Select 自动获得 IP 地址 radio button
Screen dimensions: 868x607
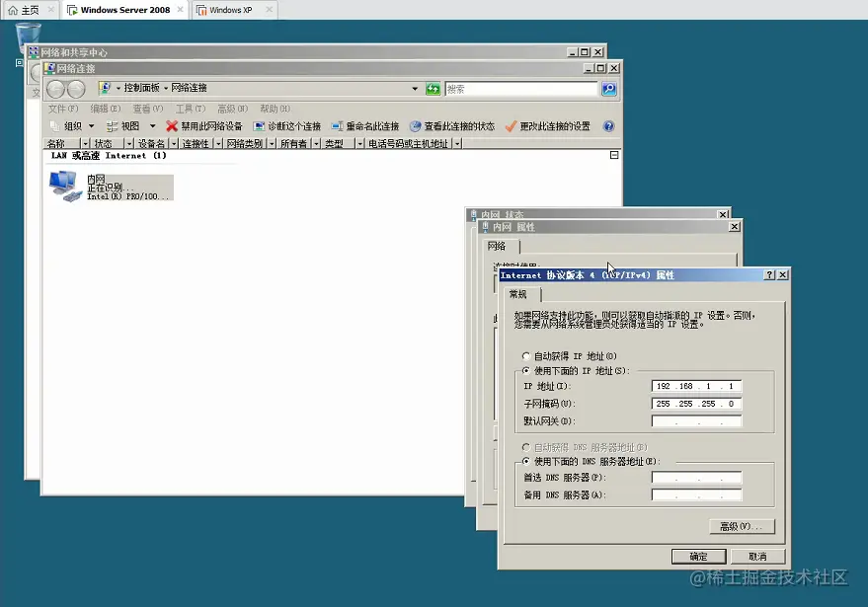[x=526, y=355]
